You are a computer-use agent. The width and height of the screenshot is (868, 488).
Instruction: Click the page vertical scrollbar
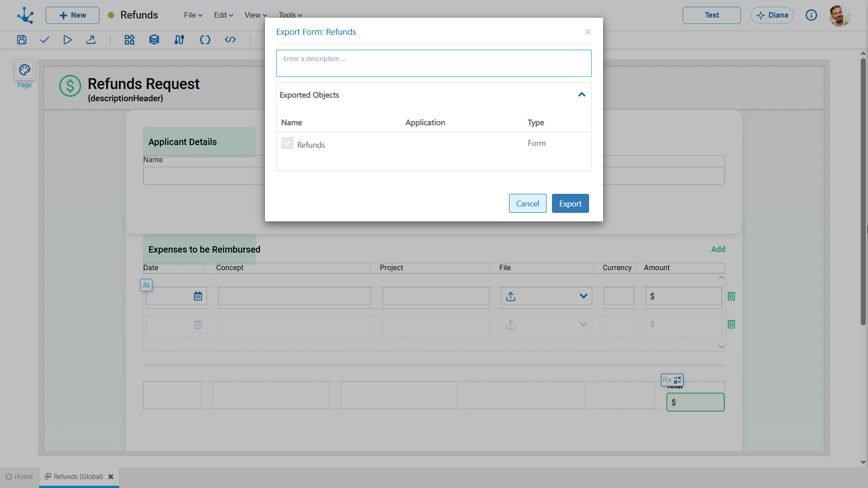pos(863,192)
